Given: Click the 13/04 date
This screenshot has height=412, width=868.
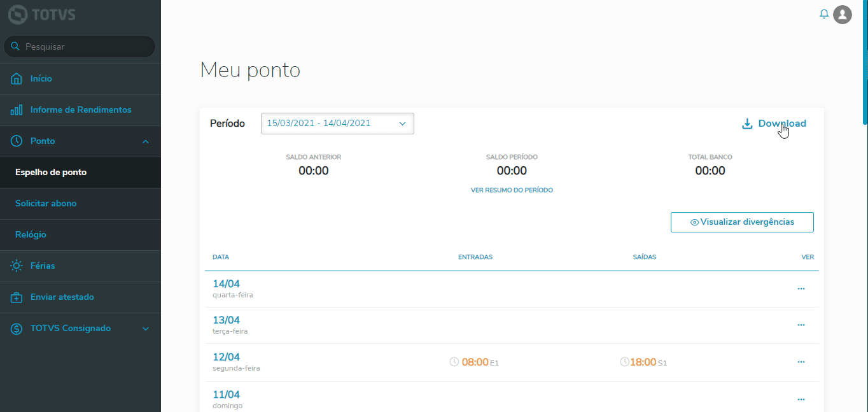Looking at the screenshot, I should (226, 320).
